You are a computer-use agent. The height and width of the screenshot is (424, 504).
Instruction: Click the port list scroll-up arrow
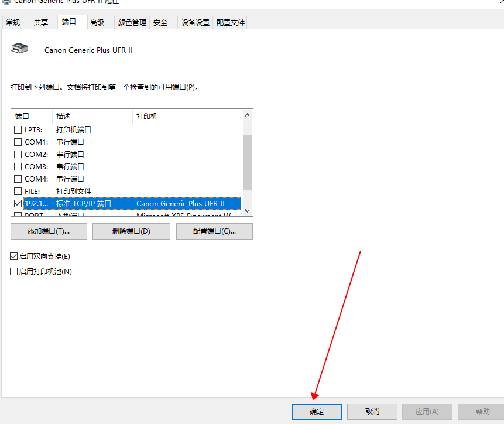247,116
